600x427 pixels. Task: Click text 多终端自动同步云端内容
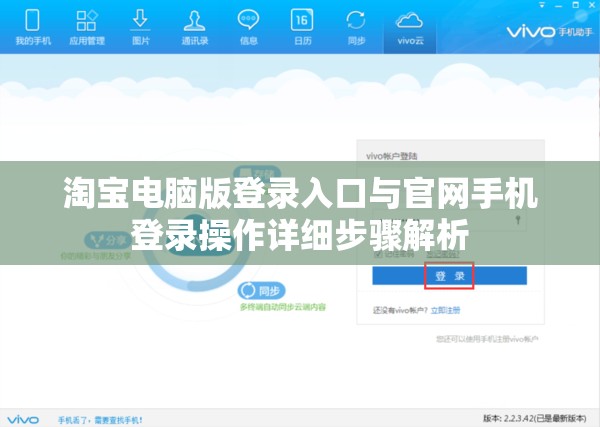click(x=283, y=307)
